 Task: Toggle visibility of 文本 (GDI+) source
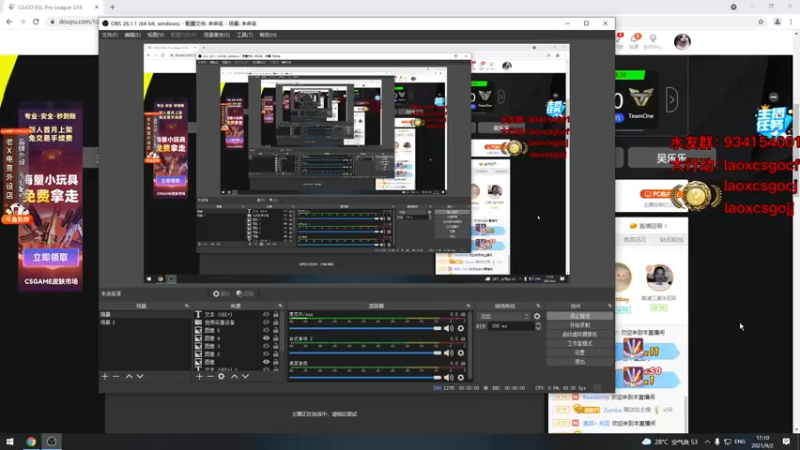pos(266,314)
